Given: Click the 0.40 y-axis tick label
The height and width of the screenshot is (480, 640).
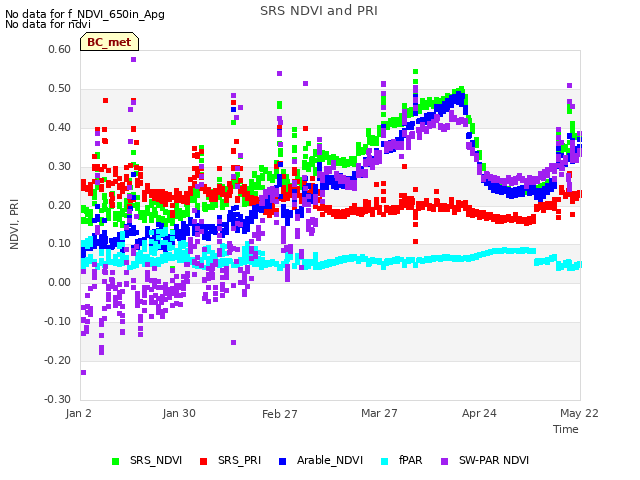Looking at the screenshot, I should tap(60, 127).
